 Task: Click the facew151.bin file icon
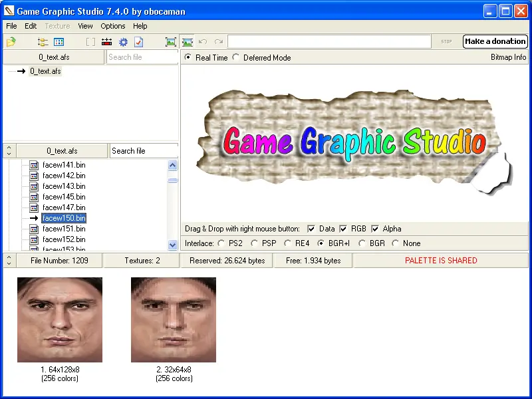coord(34,229)
